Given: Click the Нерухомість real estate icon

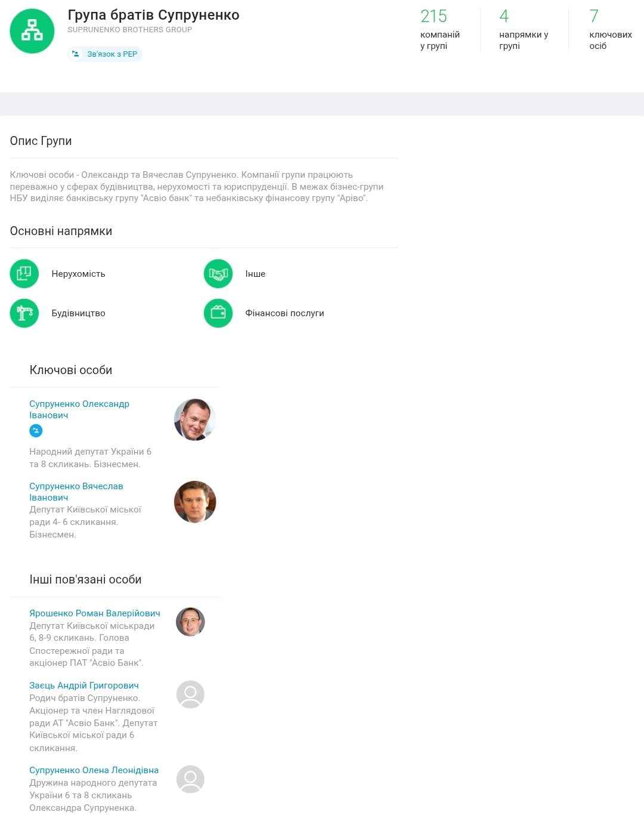Looking at the screenshot, I should (x=24, y=274).
